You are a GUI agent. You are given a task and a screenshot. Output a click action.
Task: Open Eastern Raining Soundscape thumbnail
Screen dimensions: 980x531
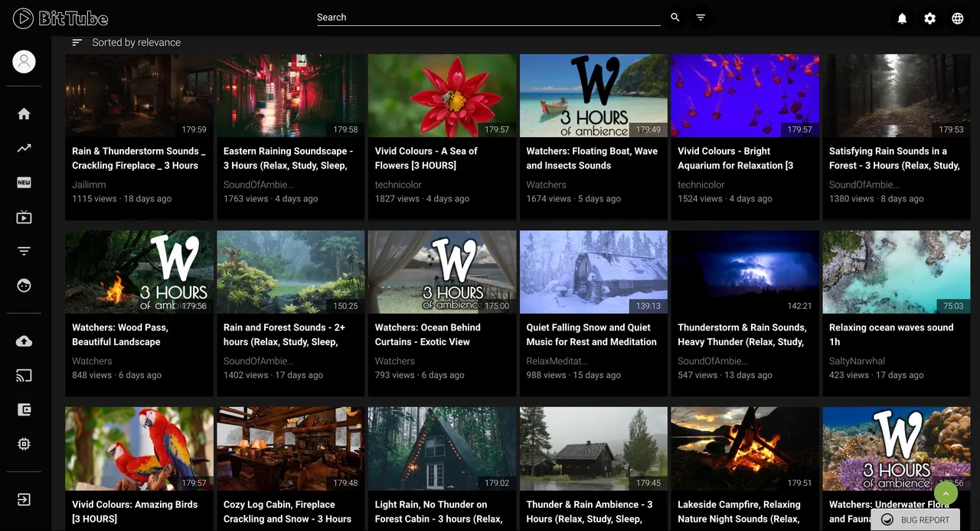pyautogui.click(x=291, y=96)
